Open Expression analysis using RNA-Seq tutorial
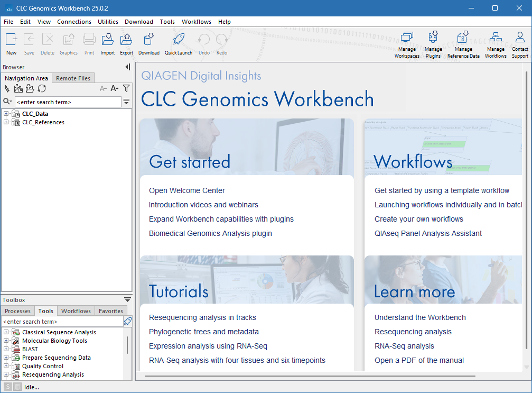 point(208,346)
